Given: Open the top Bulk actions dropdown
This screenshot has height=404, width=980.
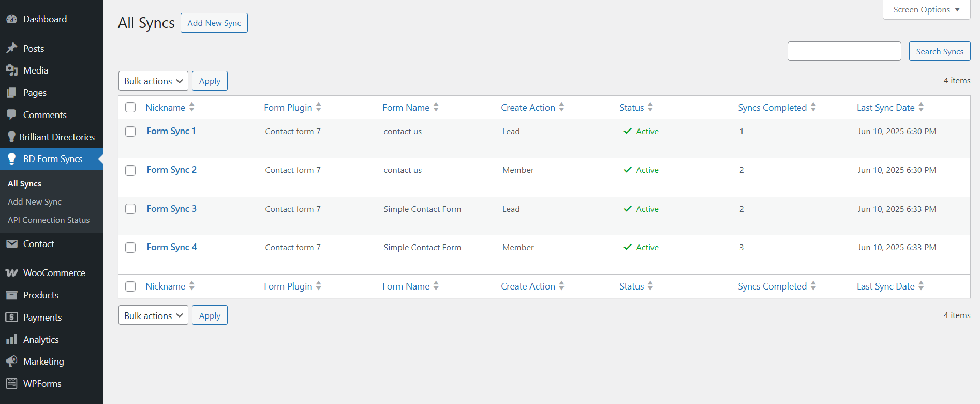Looking at the screenshot, I should (x=153, y=81).
